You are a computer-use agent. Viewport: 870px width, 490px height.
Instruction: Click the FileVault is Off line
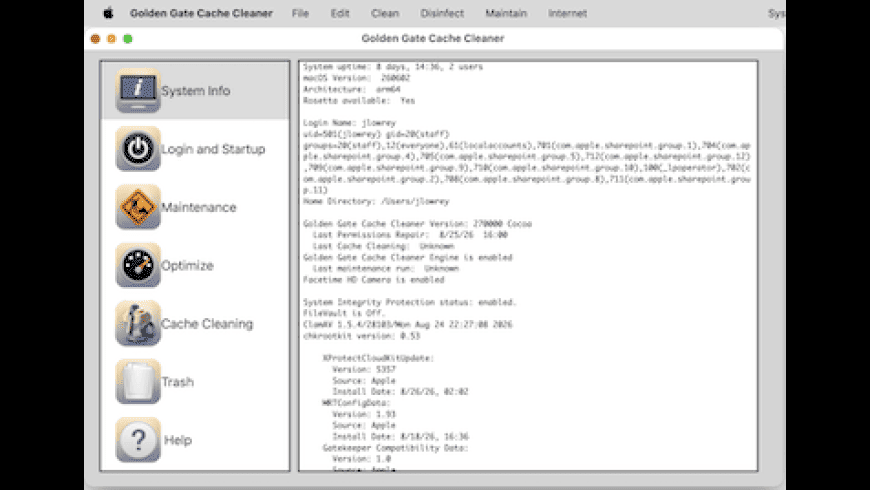click(x=344, y=313)
